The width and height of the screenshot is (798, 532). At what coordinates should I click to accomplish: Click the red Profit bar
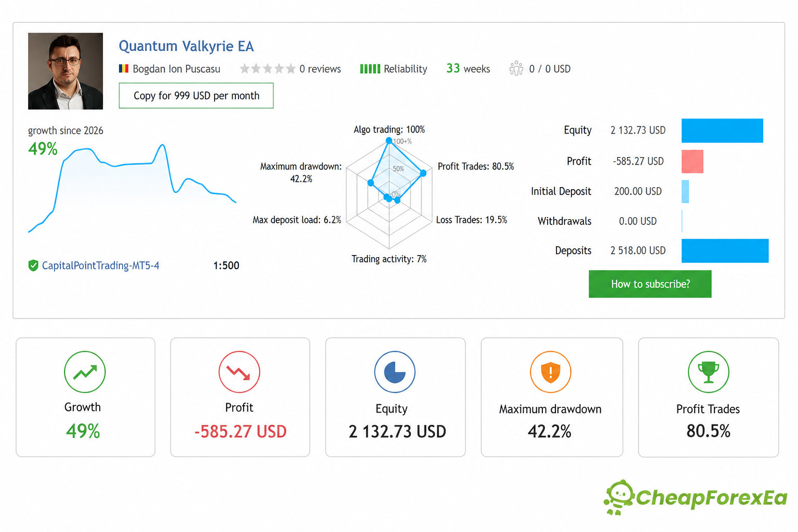(x=693, y=162)
